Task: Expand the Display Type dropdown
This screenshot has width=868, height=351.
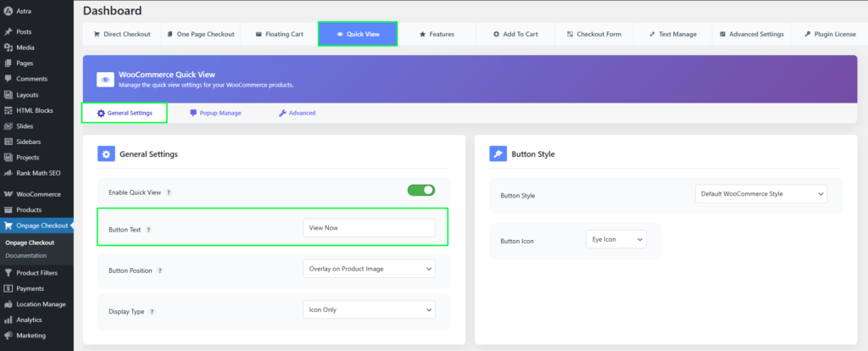Action: [369, 309]
